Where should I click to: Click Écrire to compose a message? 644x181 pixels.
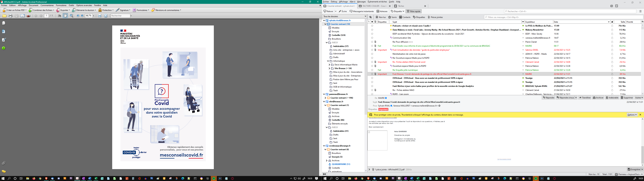click(x=343, y=11)
